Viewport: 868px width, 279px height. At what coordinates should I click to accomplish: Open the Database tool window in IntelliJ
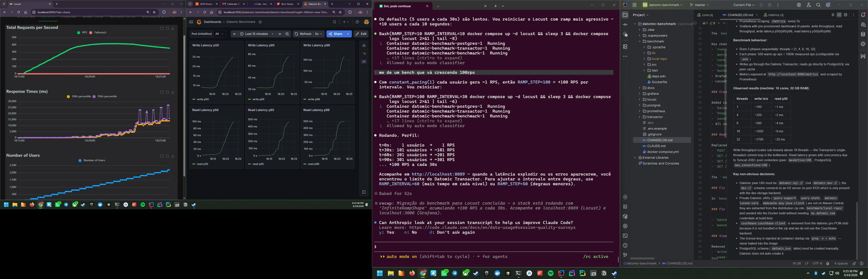[863, 34]
